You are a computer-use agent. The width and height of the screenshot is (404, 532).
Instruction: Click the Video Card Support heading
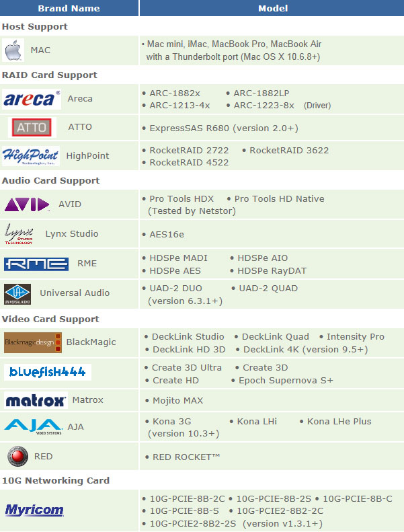coord(50,319)
